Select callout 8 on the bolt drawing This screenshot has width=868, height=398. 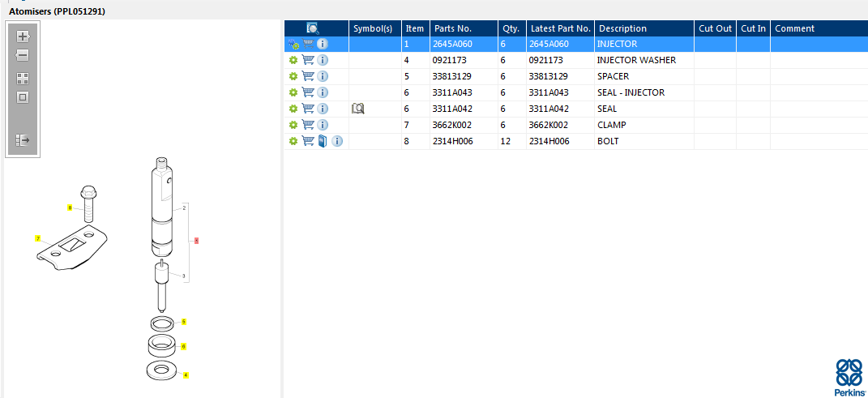point(70,208)
